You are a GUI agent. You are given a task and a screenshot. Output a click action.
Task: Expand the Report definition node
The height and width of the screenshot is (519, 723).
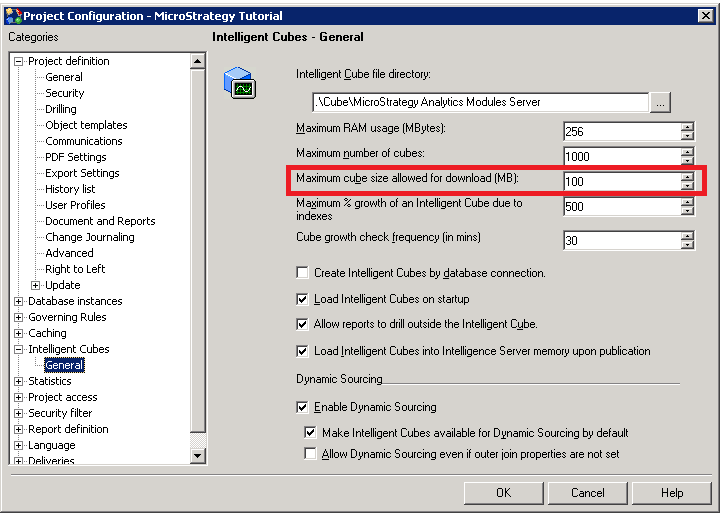[18, 430]
